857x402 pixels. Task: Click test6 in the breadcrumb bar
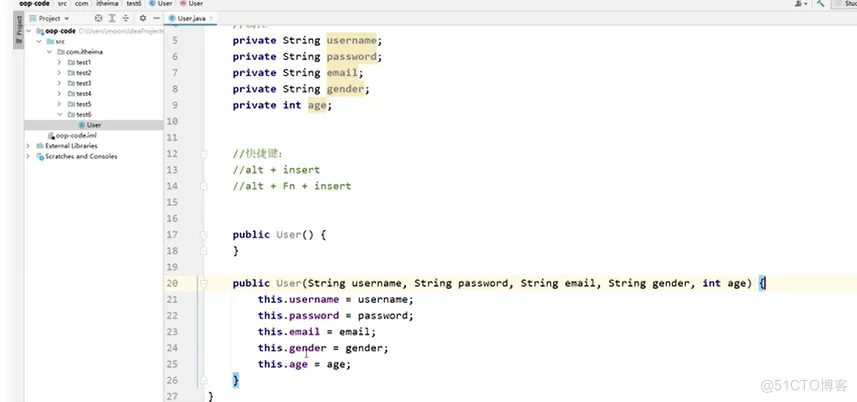(x=133, y=3)
